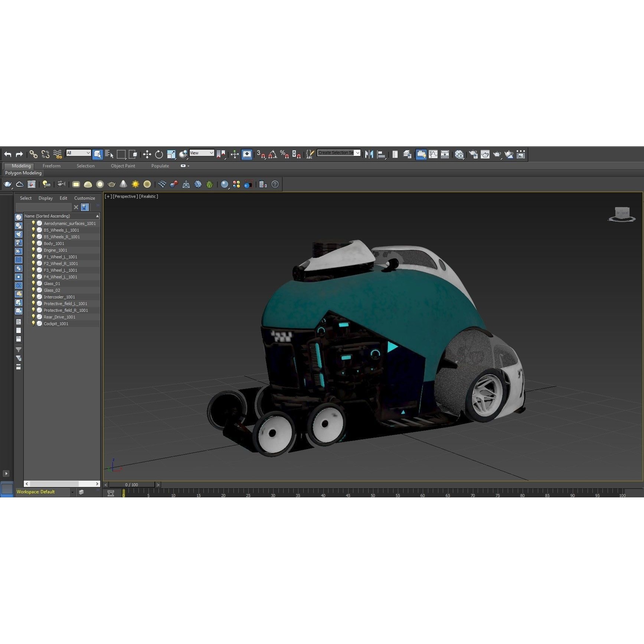This screenshot has height=644, width=644.
Task: Open the View reference coordinate system dropdown
Action: 202,153
